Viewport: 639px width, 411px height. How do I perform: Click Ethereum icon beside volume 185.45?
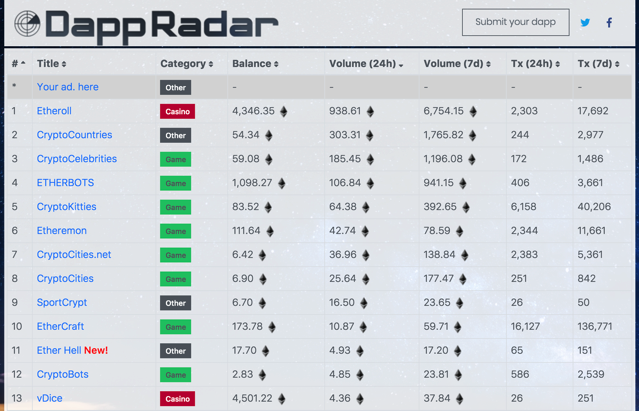(370, 160)
